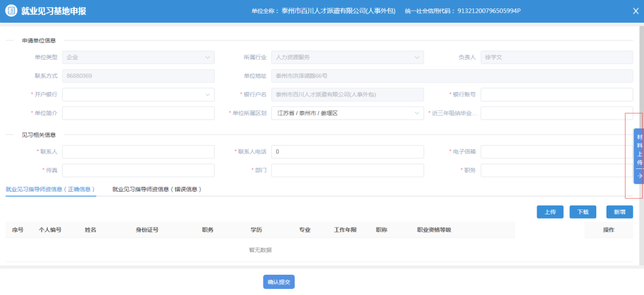Viewport: 644px width, 295px height.
Task: Open the 所属行业 dropdown
Action: pos(417,57)
